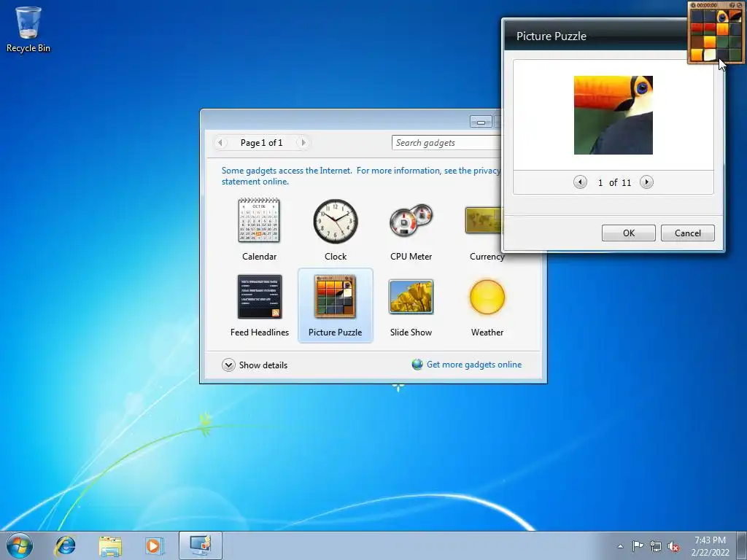Click the 'Page 1 of 1' label
This screenshot has height=560, width=747.
[262, 142]
